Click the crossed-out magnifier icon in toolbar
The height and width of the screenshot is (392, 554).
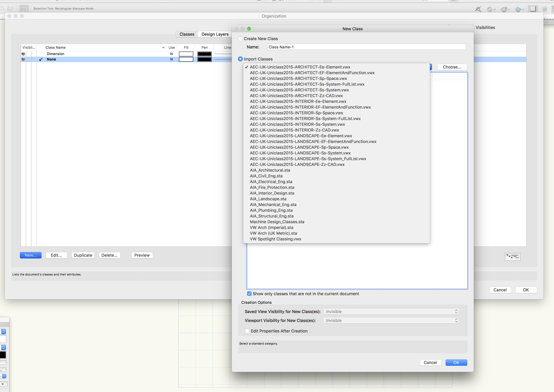478,9
